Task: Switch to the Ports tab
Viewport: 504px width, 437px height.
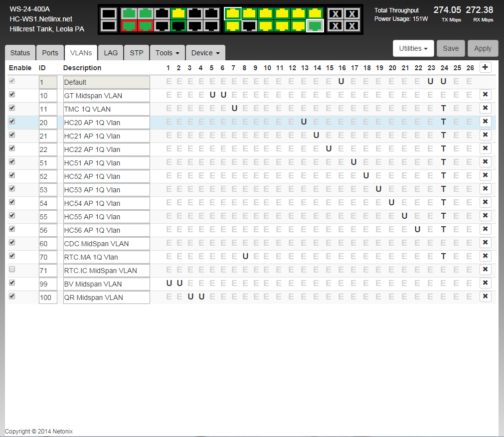Action: click(x=50, y=53)
